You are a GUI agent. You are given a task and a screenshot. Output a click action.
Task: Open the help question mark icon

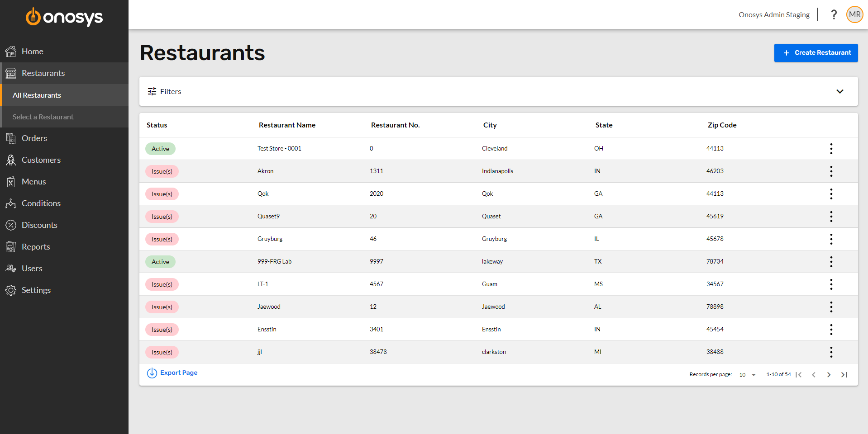coord(834,14)
